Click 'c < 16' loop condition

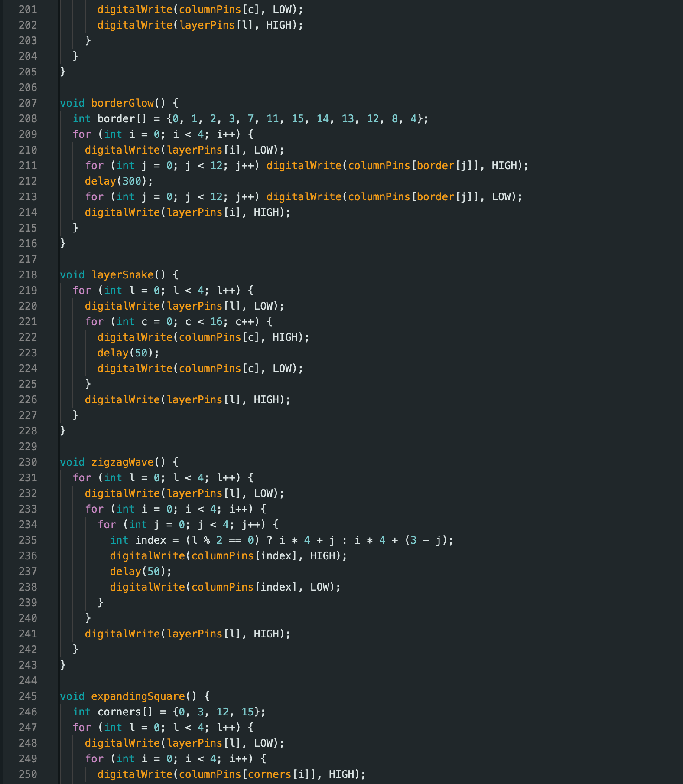204,322
